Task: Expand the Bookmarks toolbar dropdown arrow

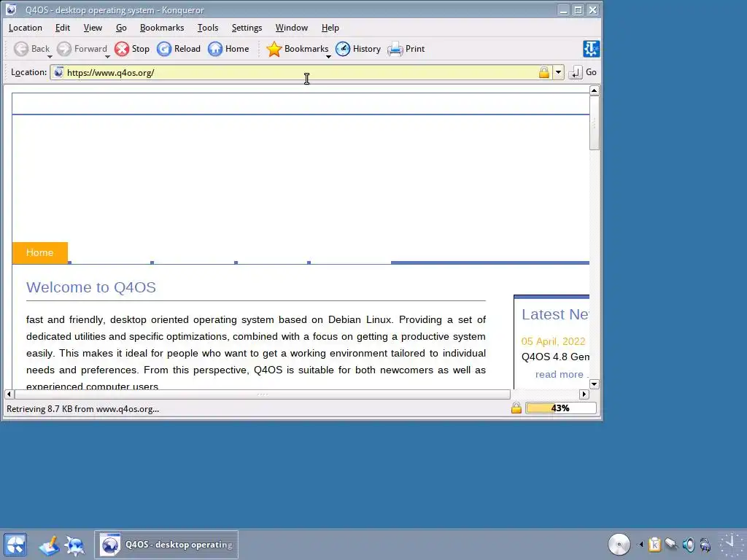Action: point(328,57)
